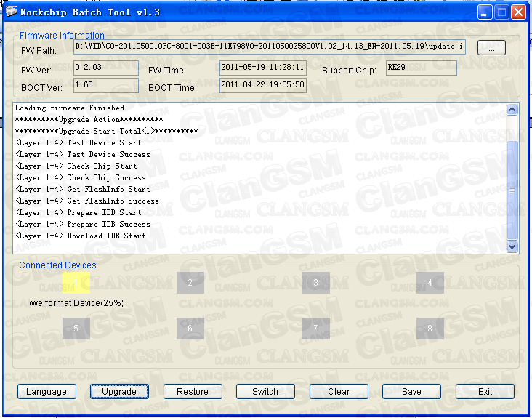Click the 'Test Device Start' log line

pos(78,142)
